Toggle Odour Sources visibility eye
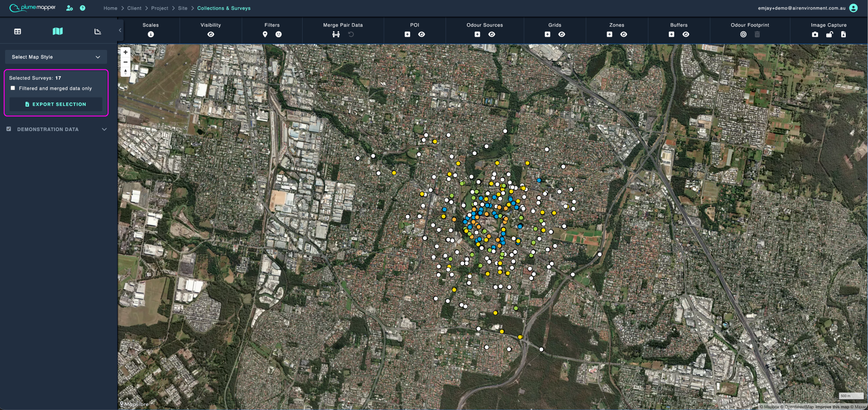Image resolution: width=868 pixels, height=410 pixels. [492, 34]
